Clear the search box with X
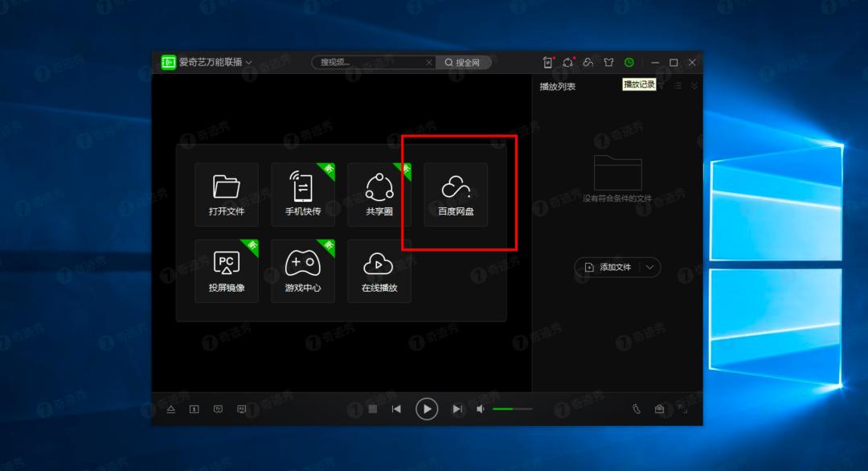The image size is (868, 471). coord(429,63)
